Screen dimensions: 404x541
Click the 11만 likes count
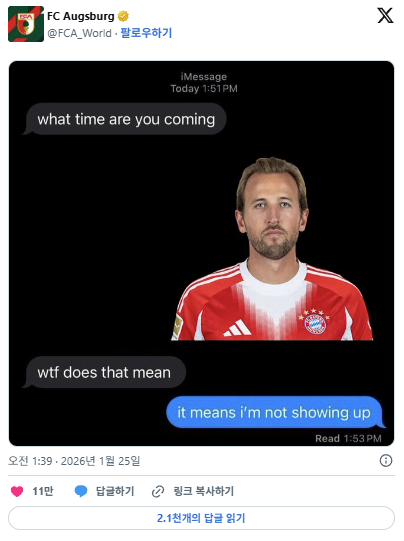[x=43, y=491]
